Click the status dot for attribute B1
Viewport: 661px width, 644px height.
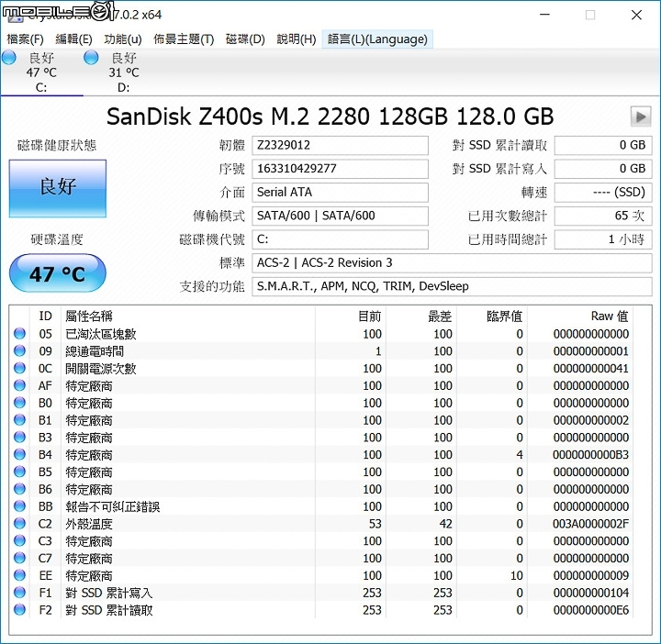point(19,420)
